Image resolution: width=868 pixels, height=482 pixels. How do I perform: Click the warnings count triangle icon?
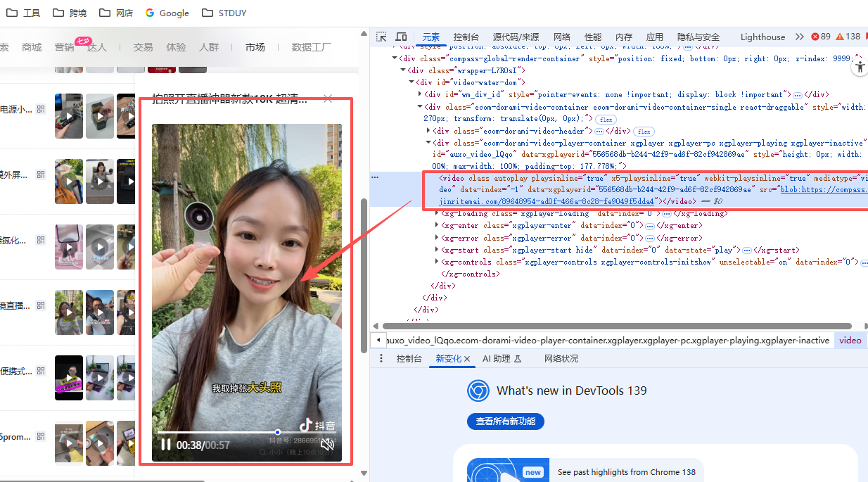tap(840, 37)
